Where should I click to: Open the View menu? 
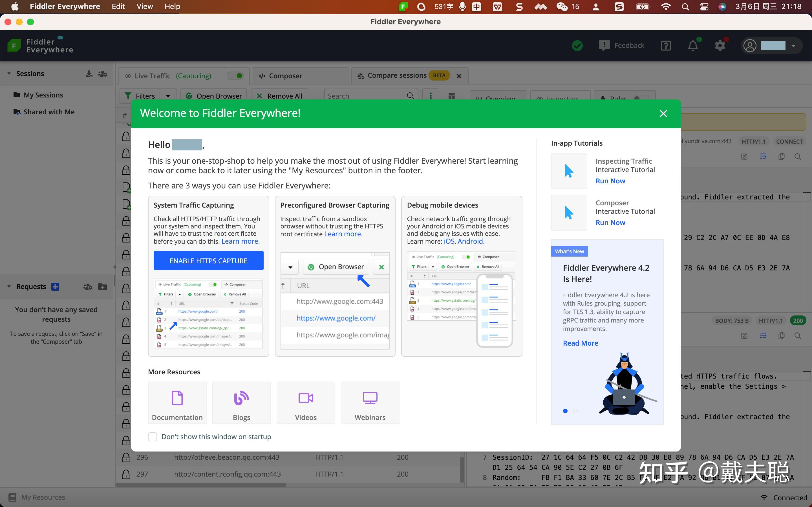145,6
